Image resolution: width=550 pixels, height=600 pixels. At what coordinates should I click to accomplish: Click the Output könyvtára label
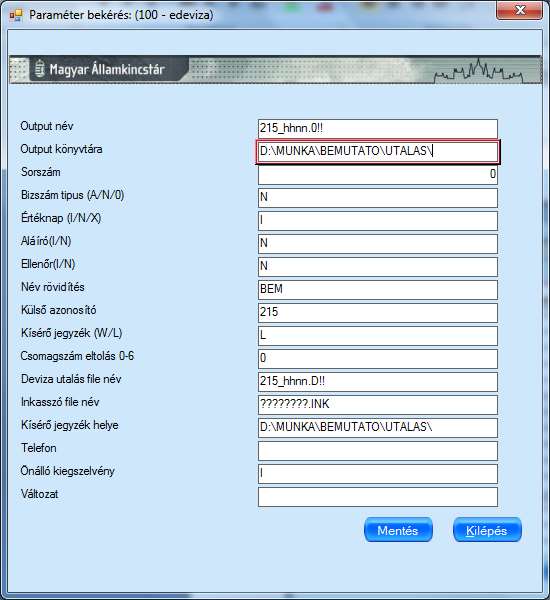point(61,149)
